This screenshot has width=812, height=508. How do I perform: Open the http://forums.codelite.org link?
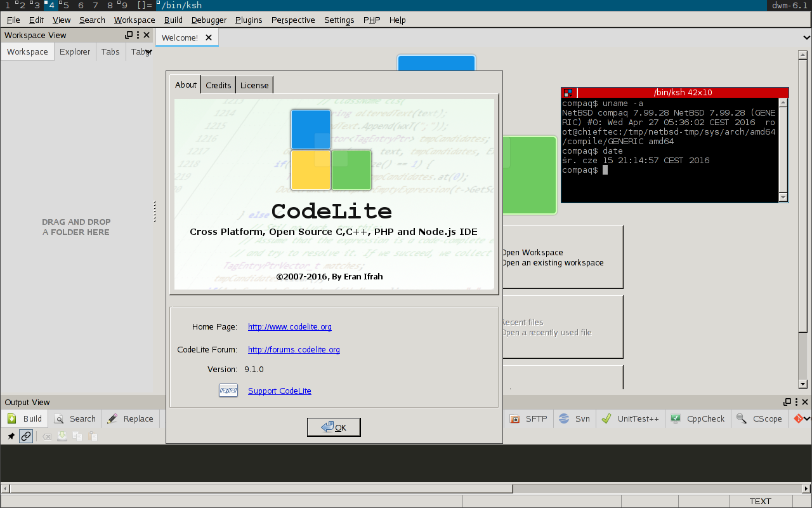coord(294,350)
